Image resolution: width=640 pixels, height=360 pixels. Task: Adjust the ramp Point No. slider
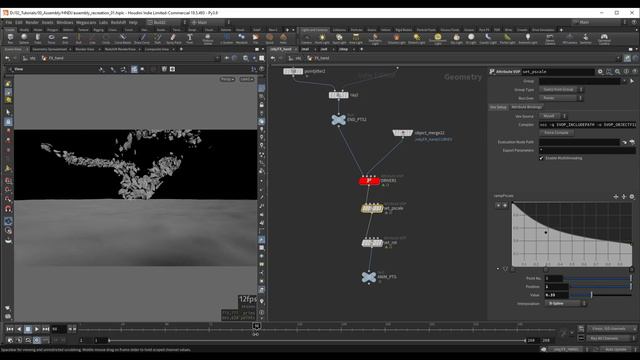(x=598, y=278)
